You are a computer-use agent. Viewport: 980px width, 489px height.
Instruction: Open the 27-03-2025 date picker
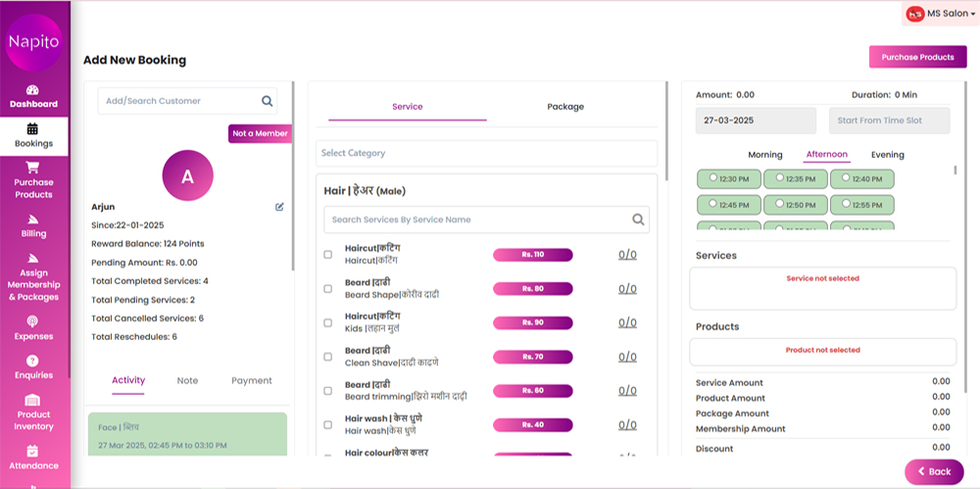[x=755, y=121]
